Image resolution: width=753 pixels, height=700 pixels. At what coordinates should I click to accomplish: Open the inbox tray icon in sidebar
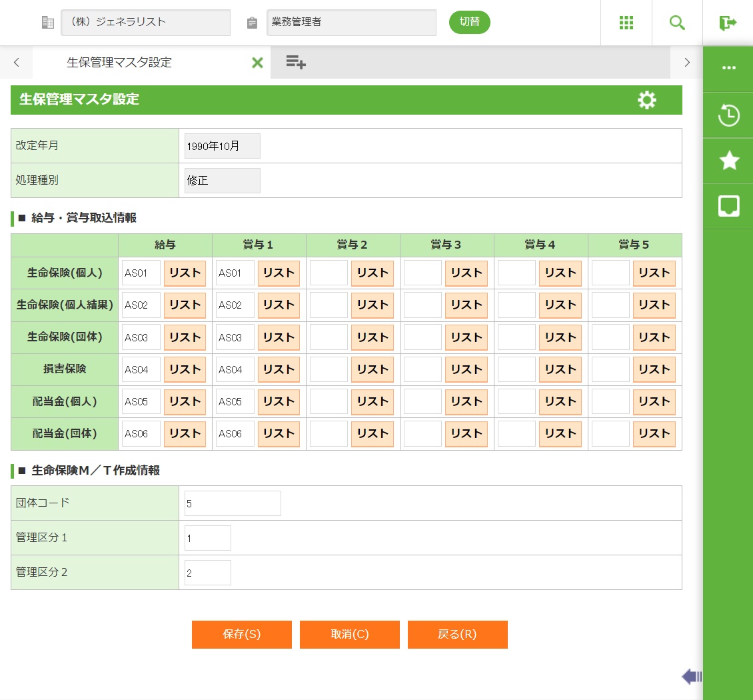(x=728, y=206)
